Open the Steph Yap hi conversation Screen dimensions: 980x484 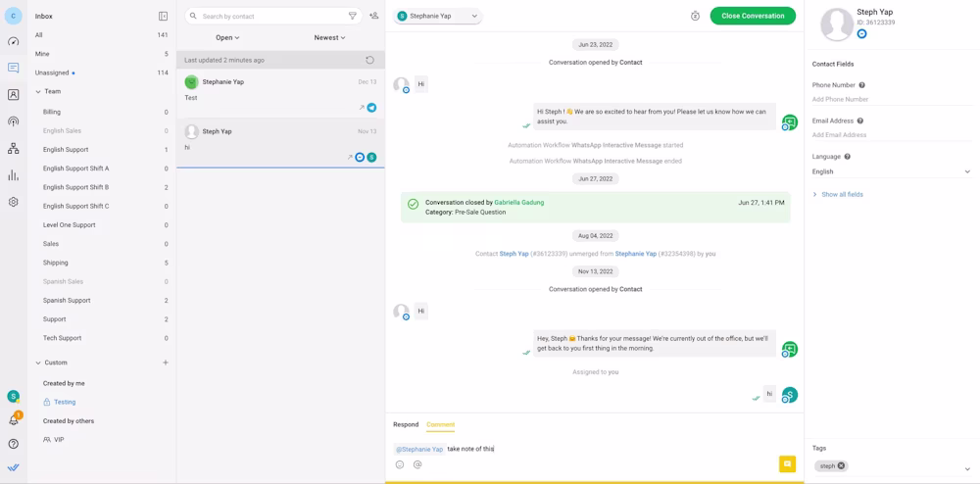pos(280,143)
